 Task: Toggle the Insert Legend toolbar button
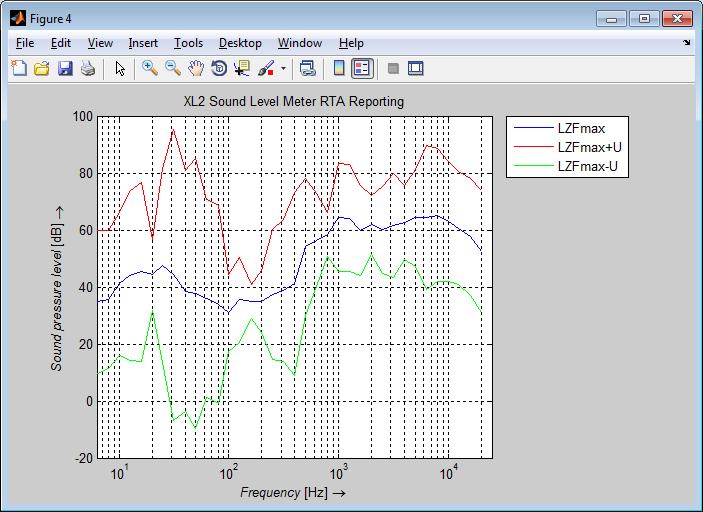pos(362,69)
